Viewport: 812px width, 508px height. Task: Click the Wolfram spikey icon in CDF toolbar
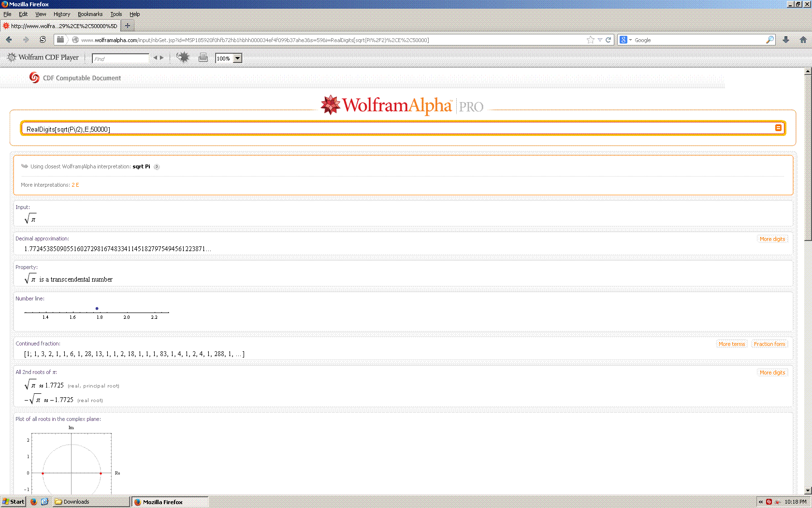(x=183, y=57)
